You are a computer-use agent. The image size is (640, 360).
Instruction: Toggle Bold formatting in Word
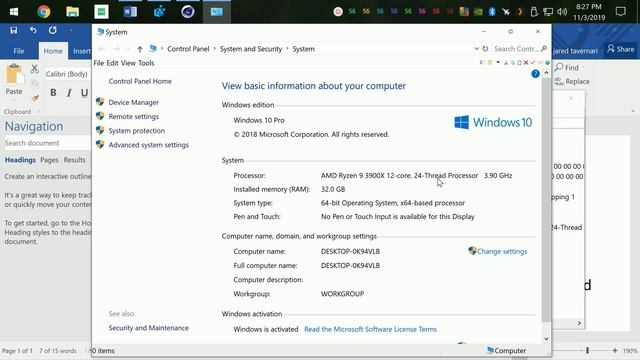53,93
